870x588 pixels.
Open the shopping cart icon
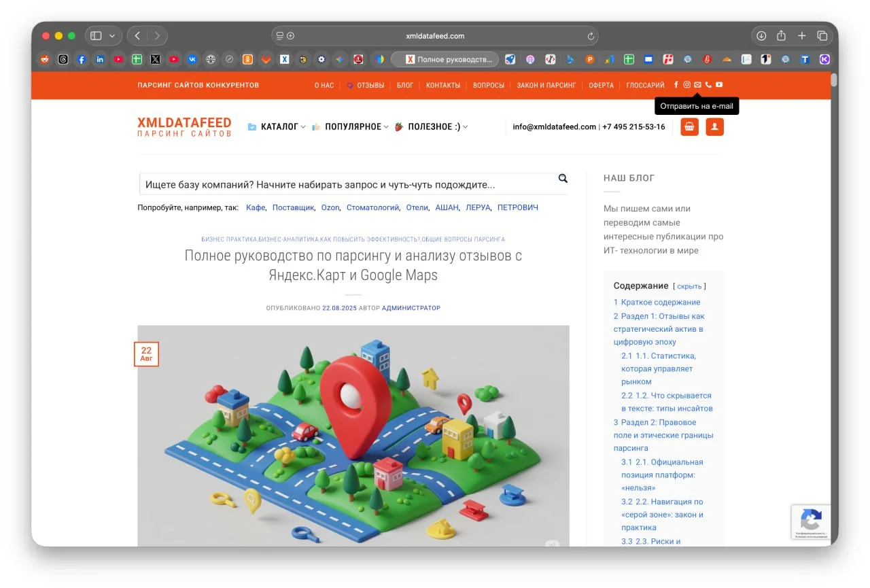pyautogui.click(x=689, y=127)
